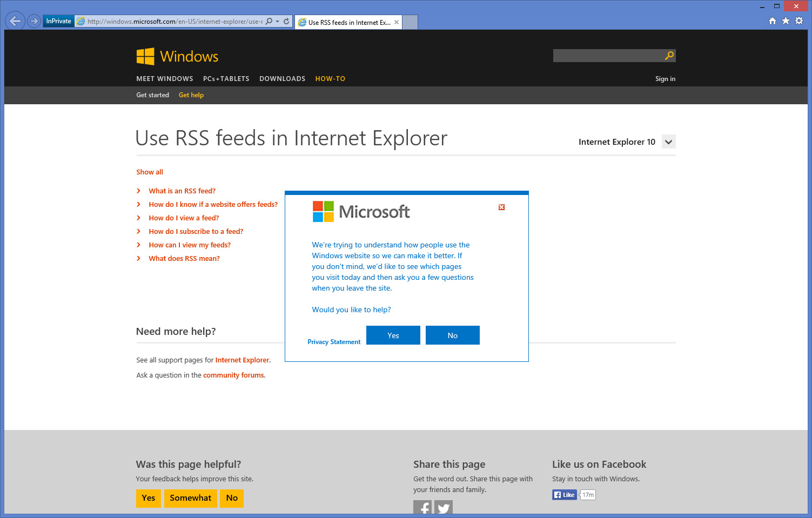The image size is (812, 518).
Task: Open the MEET WINDOWS menu
Action: (165, 79)
